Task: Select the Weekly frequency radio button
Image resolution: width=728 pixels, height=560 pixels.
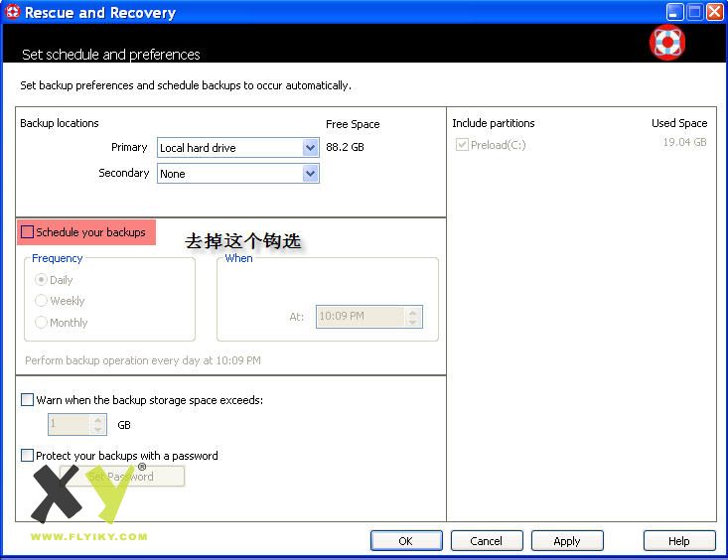Action: pos(41,301)
